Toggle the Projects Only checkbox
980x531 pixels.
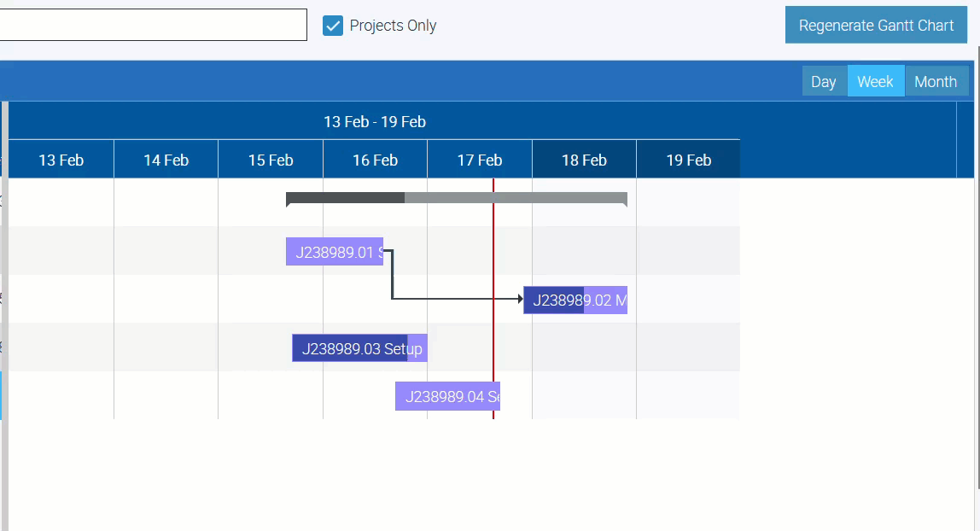[x=333, y=26]
